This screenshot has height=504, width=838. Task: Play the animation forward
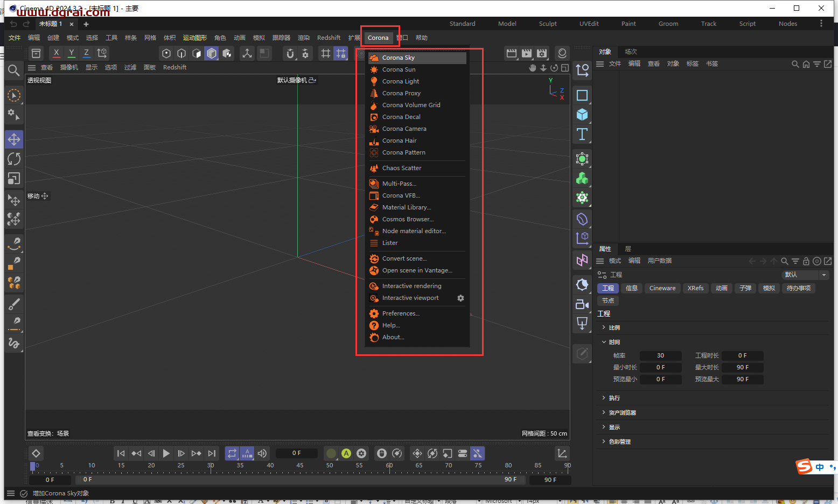pos(166,453)
